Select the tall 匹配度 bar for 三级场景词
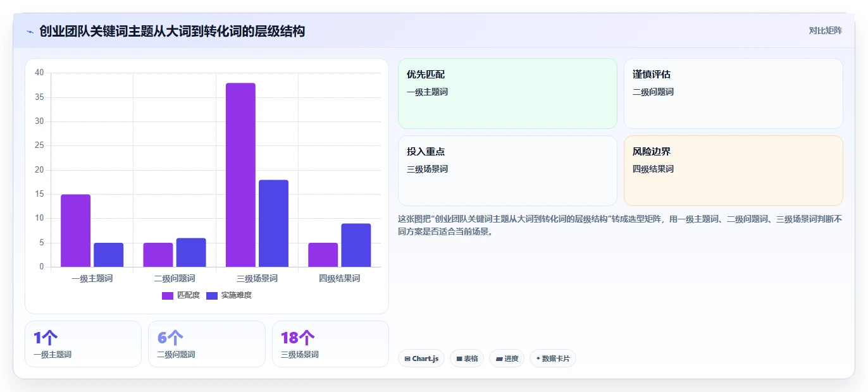The height and width of the screenshot is (392, 868). tap(240, 175)
